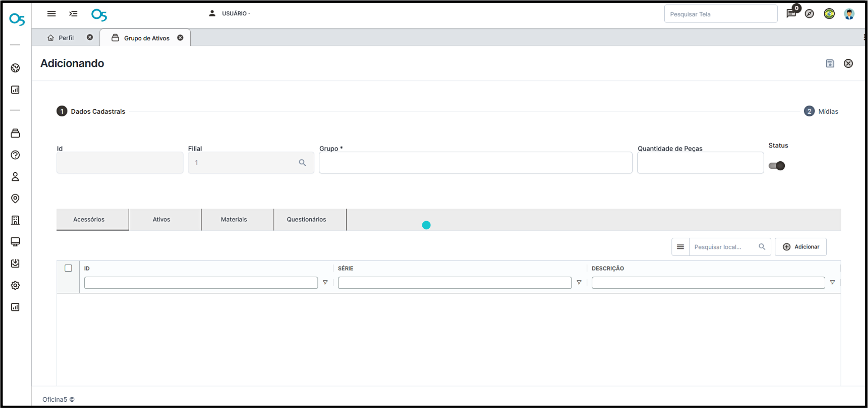Screen dimensions: 868x408
Task: Open the Descrição column filter dropdown
Action: click(x=832, y=283)
